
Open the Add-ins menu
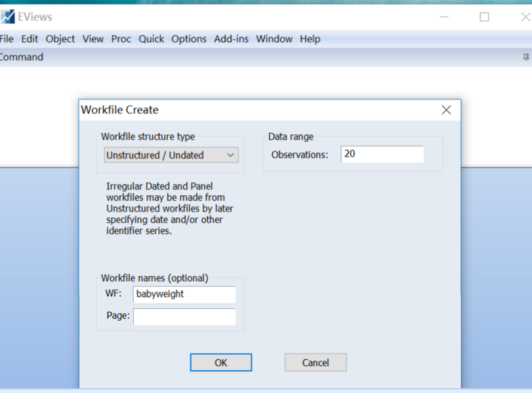click(231, 39)
